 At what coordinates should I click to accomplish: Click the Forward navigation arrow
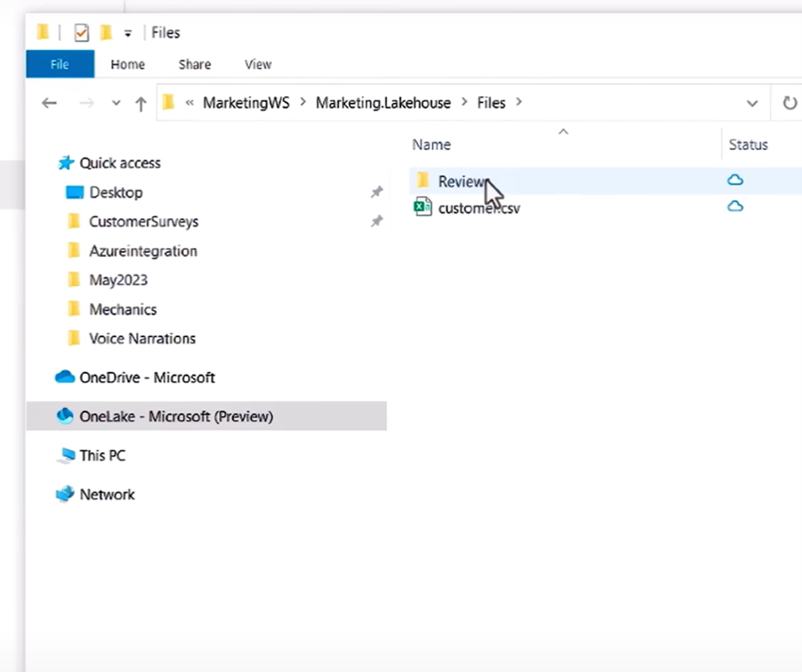[x=87, y=103]
